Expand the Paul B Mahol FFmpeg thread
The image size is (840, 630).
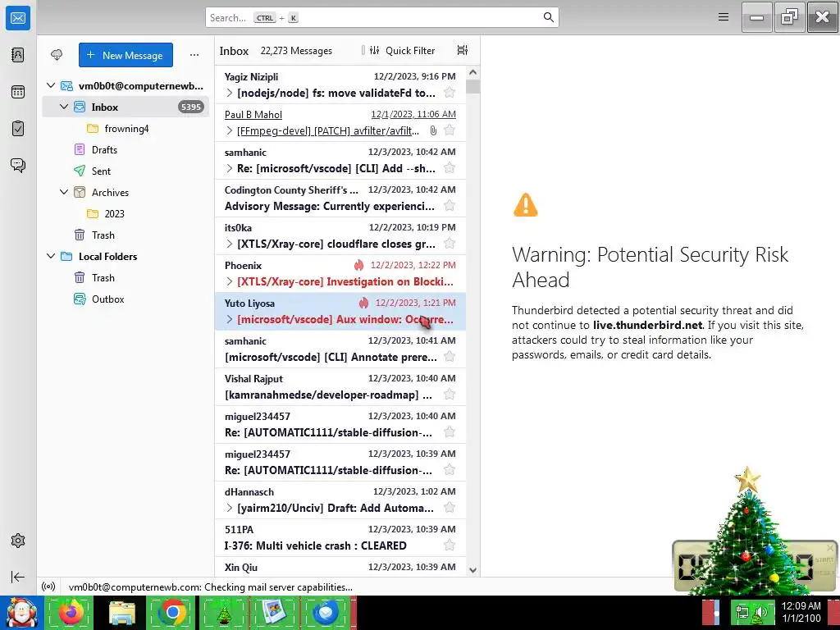coord(230,130)
